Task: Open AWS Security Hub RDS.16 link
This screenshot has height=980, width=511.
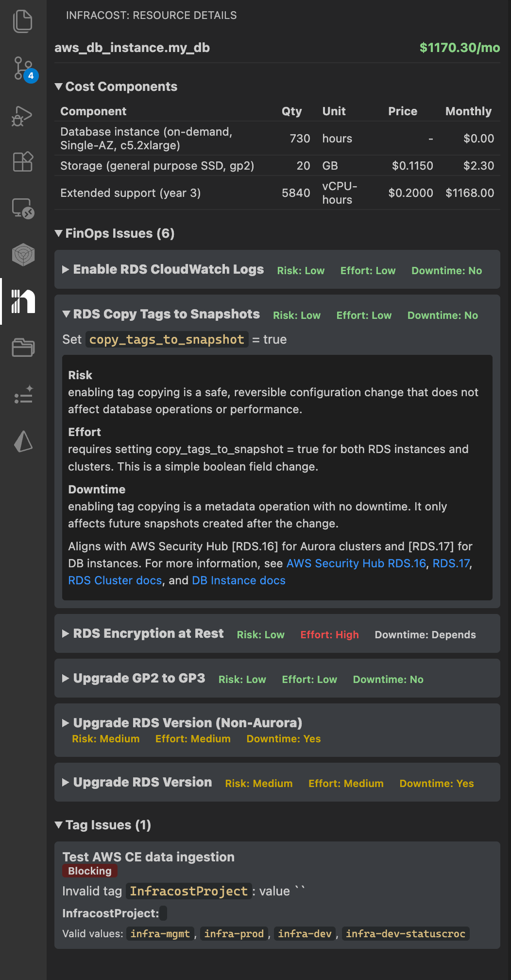Action: tap(356, 563)
